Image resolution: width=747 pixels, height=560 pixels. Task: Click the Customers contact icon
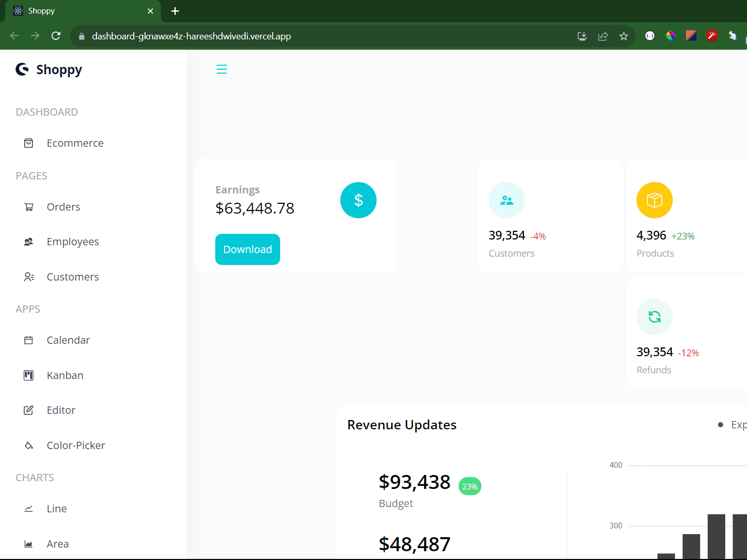[29, 277]
